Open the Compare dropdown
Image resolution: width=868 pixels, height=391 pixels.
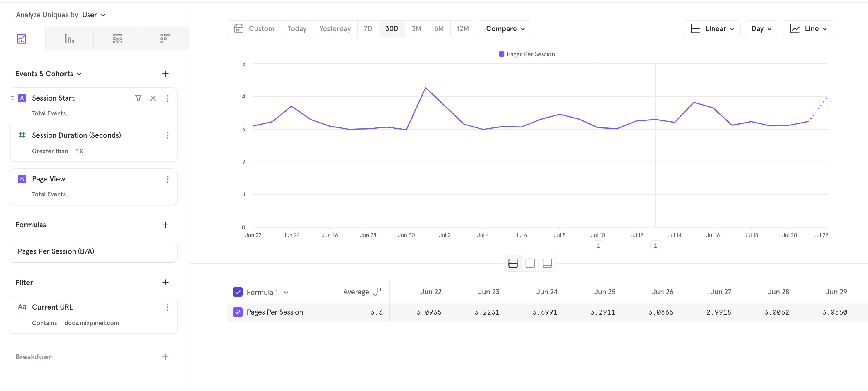tap(505, 29)
